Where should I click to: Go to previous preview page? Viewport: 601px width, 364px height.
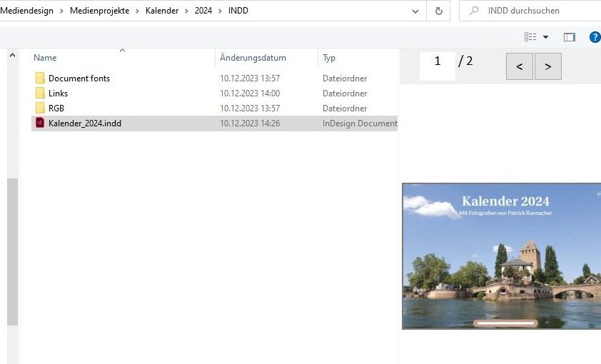[x=519, y=66]
